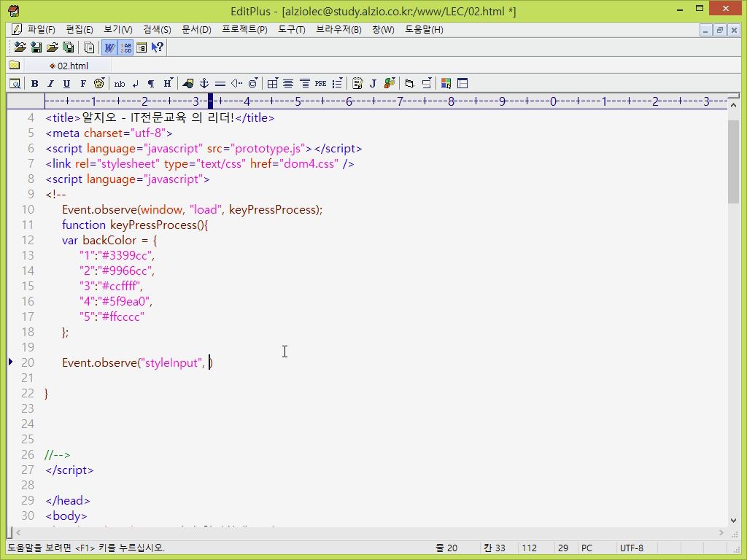The width and height of the screenshot is (747, 560).
Task: Open the 보기(V) menu
Action: [x=117, y=29]
